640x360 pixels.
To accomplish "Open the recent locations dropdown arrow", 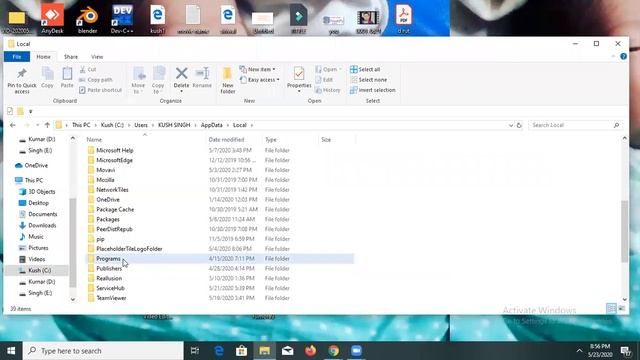I will pyautogui.click(x=37, y=125).
